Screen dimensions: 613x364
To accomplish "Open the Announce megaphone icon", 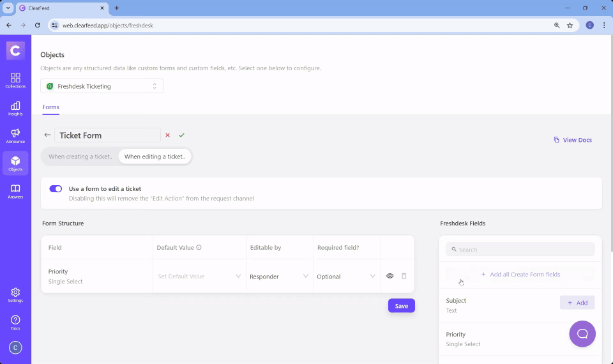I will click(15, 136).
